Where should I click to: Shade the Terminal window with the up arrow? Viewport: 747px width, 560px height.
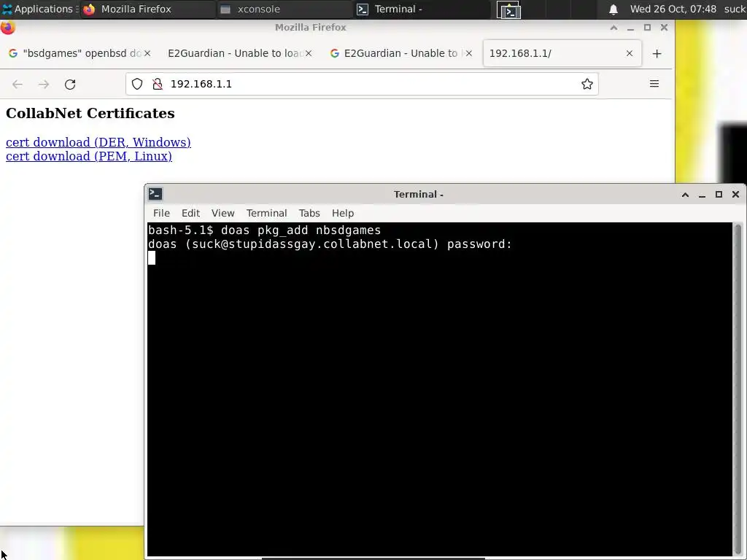(x=685, y=194)
